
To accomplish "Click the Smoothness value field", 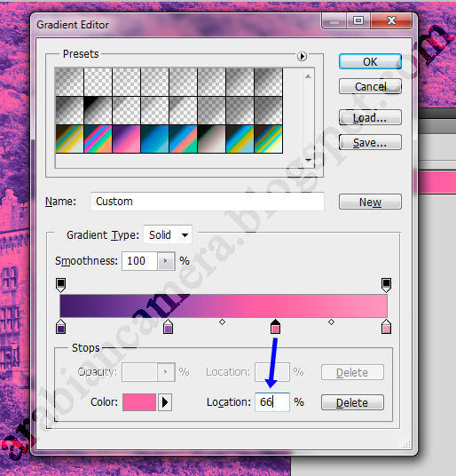I will (140, 261).
